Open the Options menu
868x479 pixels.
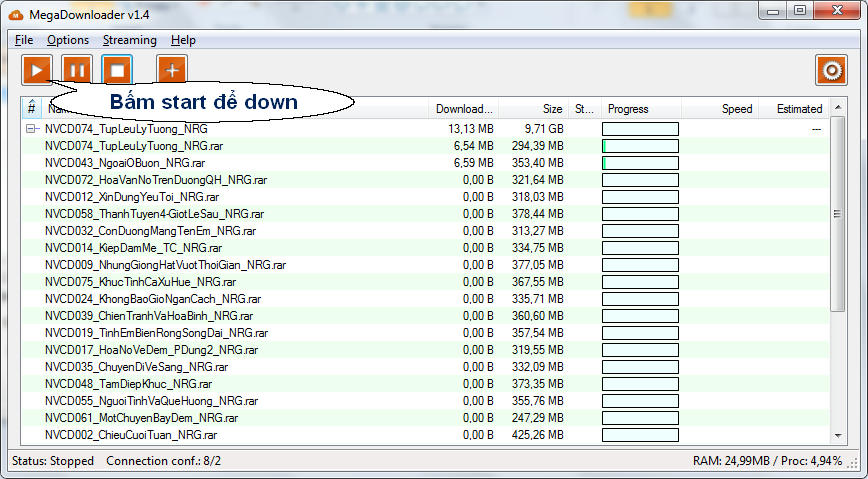click(x=68, y=40)
